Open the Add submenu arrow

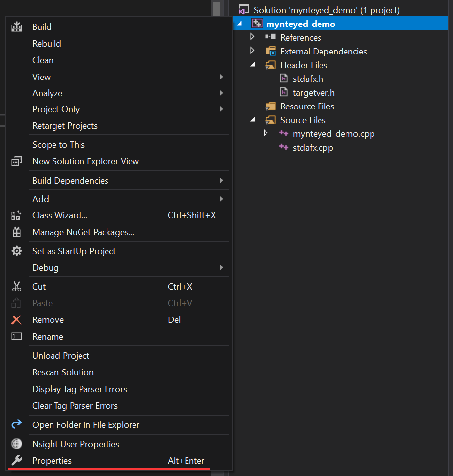point(222,199)
